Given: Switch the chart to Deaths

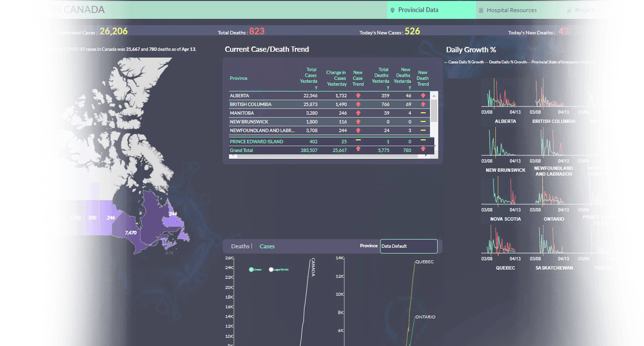Looking at the screenshot, I should click(x=240, y=246).
